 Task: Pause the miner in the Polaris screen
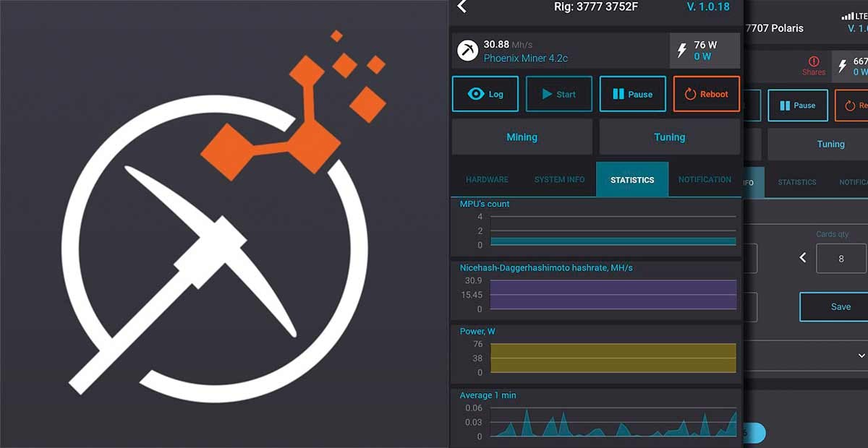(798, 105)
